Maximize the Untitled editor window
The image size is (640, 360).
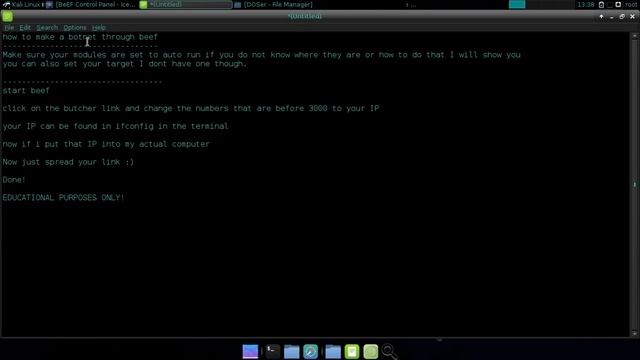(622, 17)
